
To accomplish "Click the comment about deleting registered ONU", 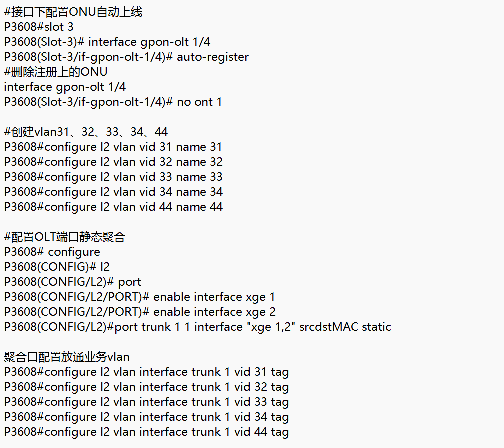I will pyautogui.click(x=55, y=72).
